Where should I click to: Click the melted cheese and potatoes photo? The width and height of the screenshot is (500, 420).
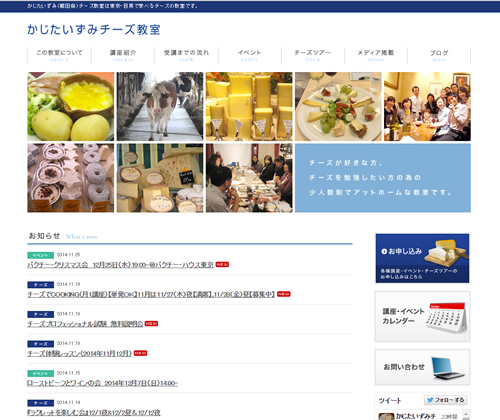(x=71, y=106)
